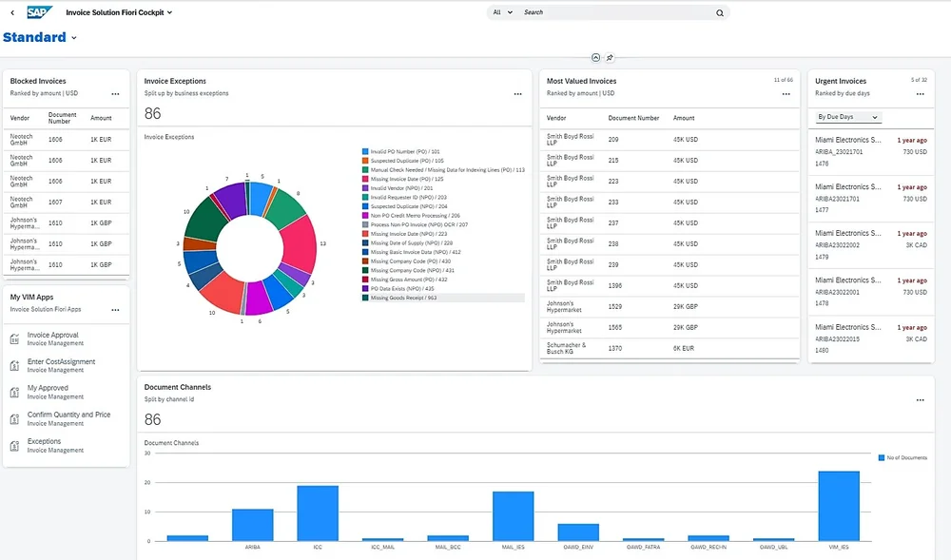Open the By Due Days dropdown
This screenshot has width=951, height=560.
click(848, 117)
